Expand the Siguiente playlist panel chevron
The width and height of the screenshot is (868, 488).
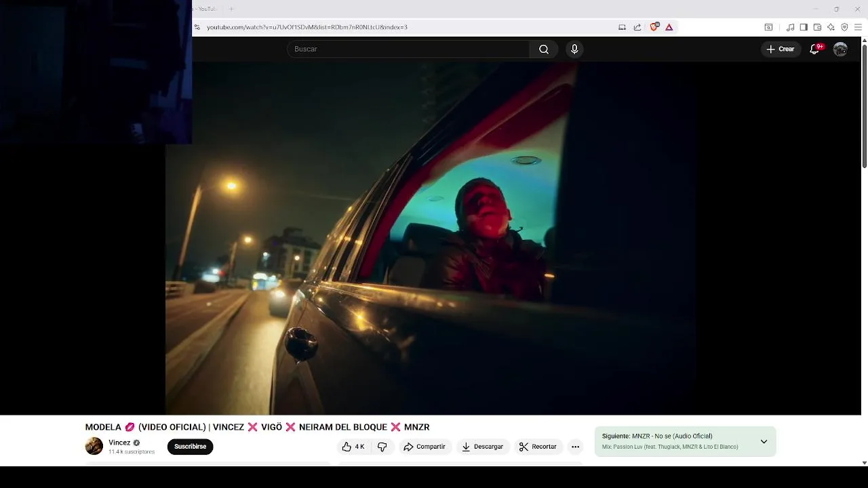point(764,441)
